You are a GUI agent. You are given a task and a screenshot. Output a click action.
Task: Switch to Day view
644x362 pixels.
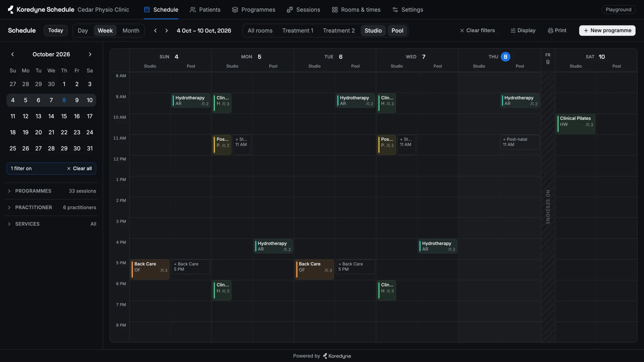coord(83,31)
